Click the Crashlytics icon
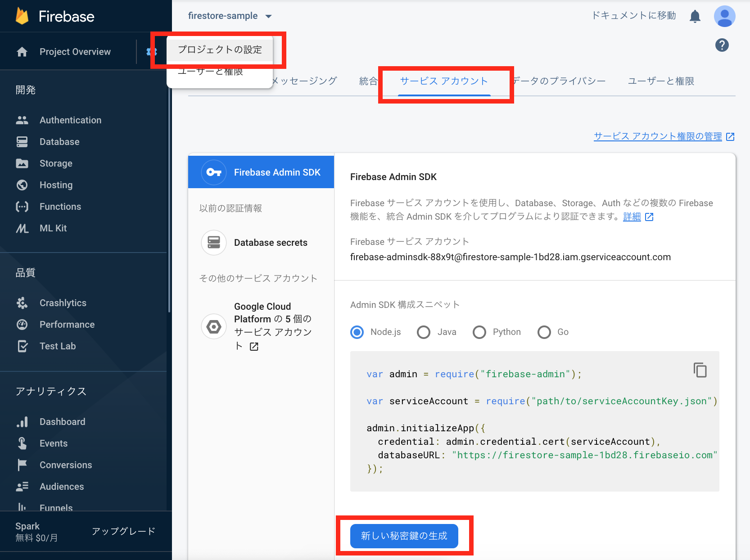Viewport: 750px width, 560px height. [x=22, y=303]
